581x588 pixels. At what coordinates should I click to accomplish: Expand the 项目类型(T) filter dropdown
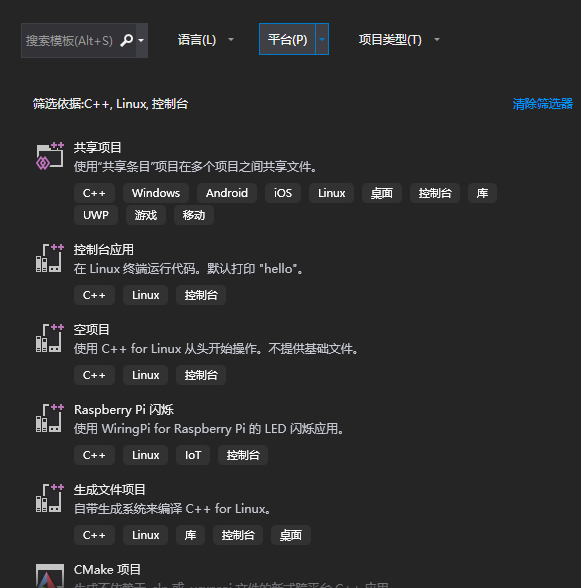tap(399, 39)
